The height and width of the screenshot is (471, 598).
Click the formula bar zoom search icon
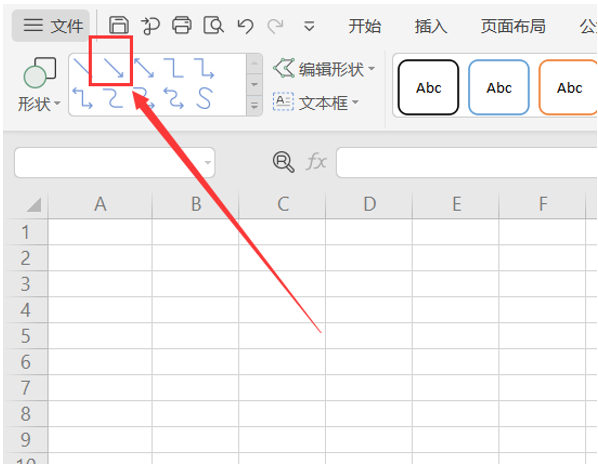[x=283, y=162]
